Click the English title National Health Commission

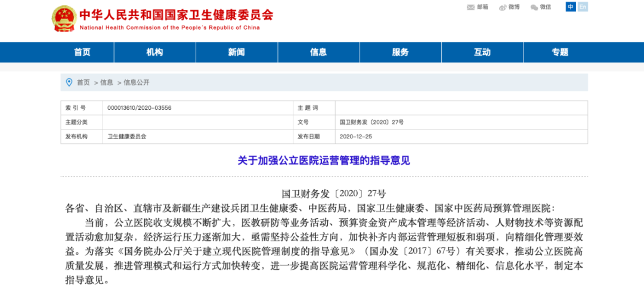coord(169,27)
